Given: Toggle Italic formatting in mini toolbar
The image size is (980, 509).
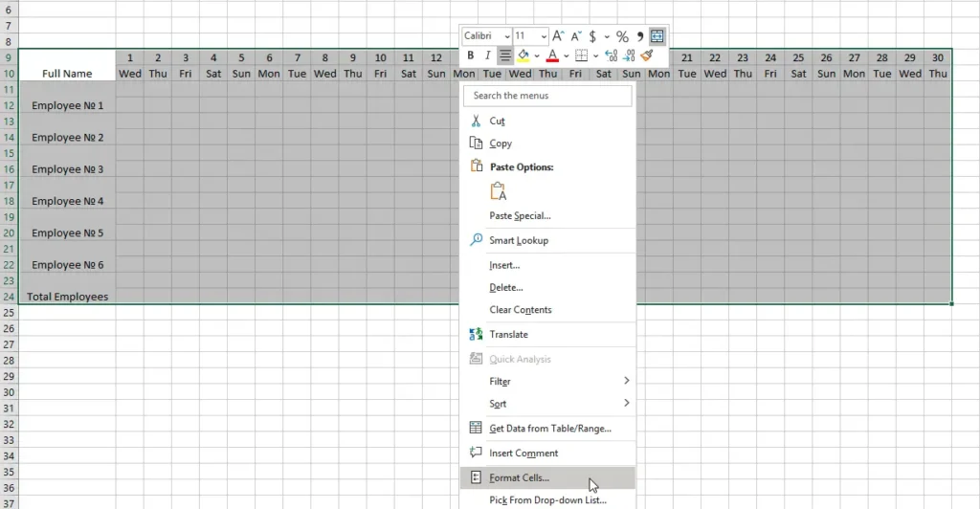Looking at the screenshot, I should (487, 55).
